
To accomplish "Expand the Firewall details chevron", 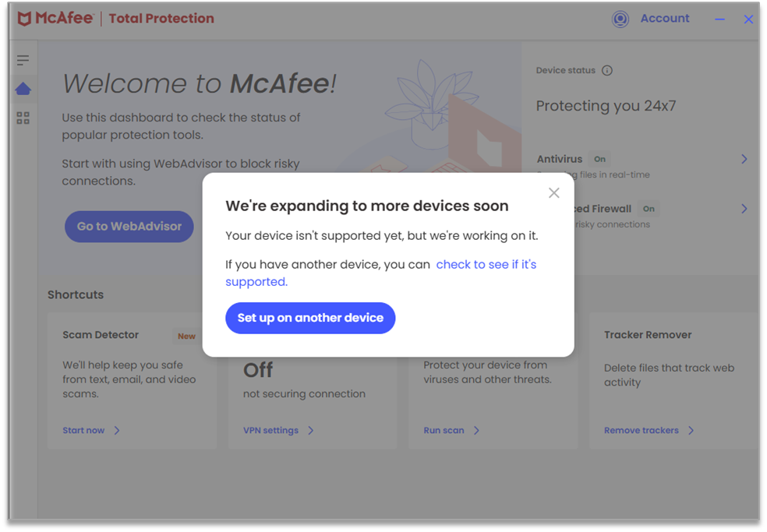I will [744, 209].
